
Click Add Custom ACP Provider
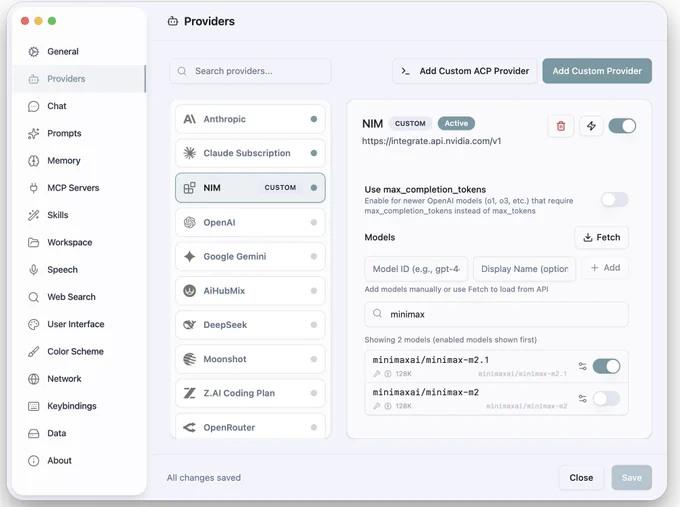(x=465, y=71)
